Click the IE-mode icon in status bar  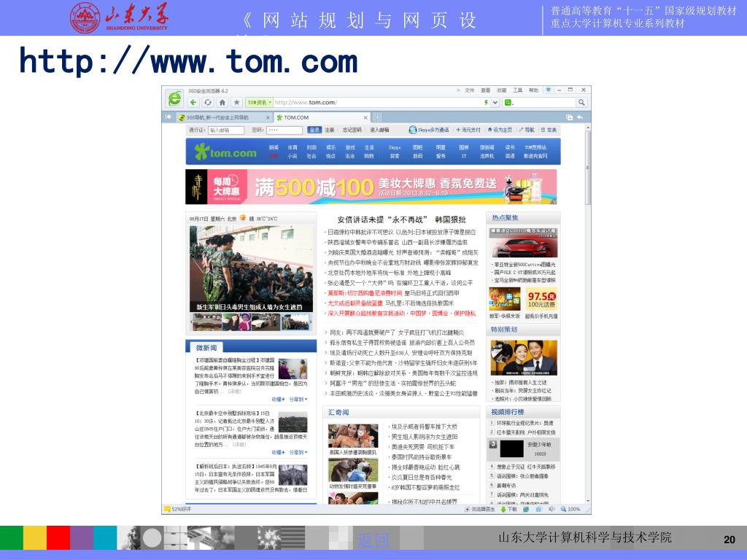(x=526, y=509)
